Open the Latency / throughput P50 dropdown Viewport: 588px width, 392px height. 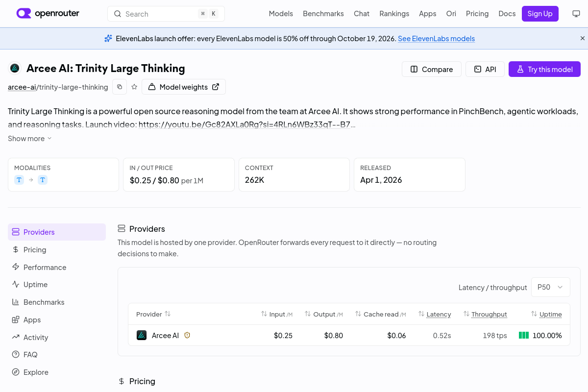[x=551, y=287]
